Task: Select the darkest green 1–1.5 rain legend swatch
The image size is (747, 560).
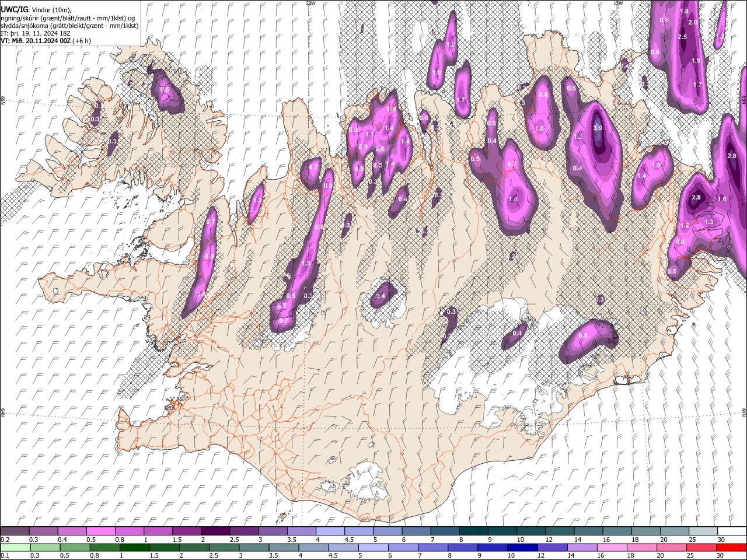Action: (134, 547)
